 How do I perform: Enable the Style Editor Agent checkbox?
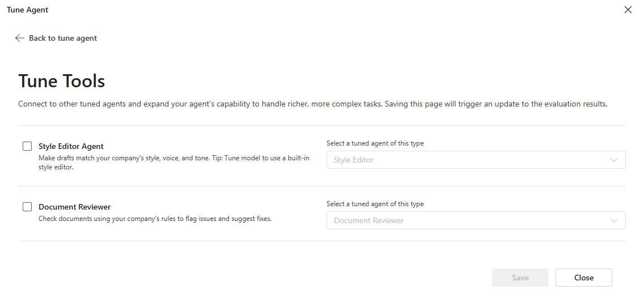tap(27, 146)
